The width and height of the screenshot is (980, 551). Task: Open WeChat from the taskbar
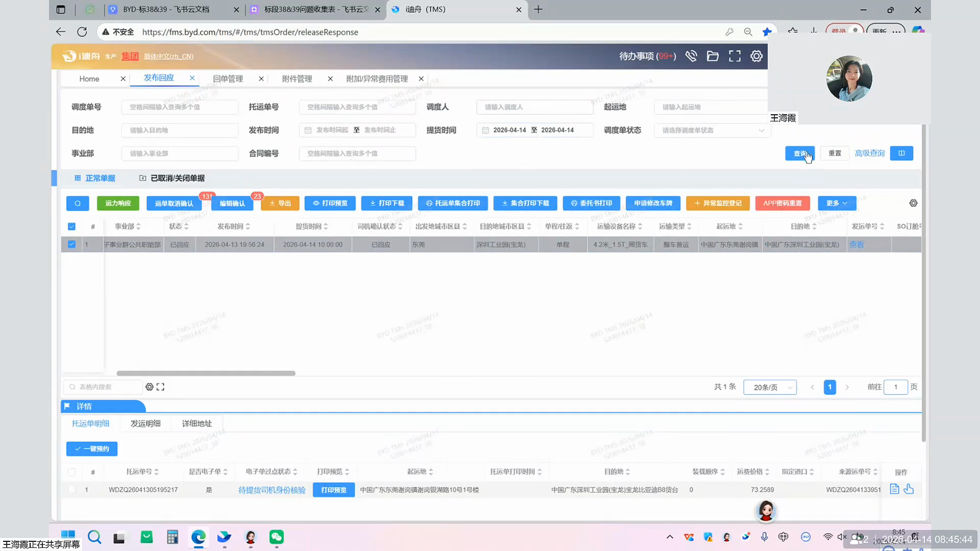point(276,537)
